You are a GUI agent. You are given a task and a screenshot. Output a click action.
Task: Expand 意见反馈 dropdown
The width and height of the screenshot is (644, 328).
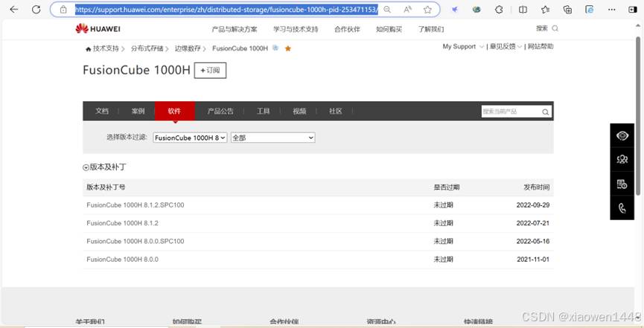506,47
